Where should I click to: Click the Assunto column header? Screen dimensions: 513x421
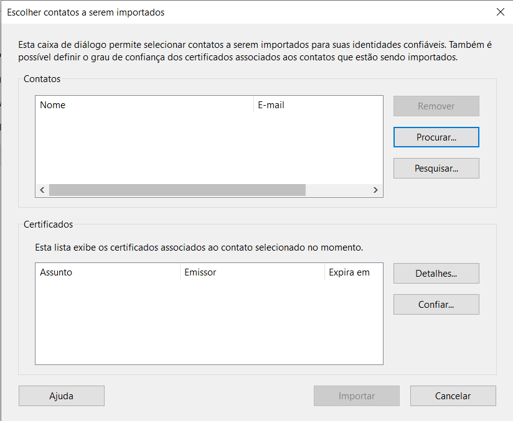(108, 272)
